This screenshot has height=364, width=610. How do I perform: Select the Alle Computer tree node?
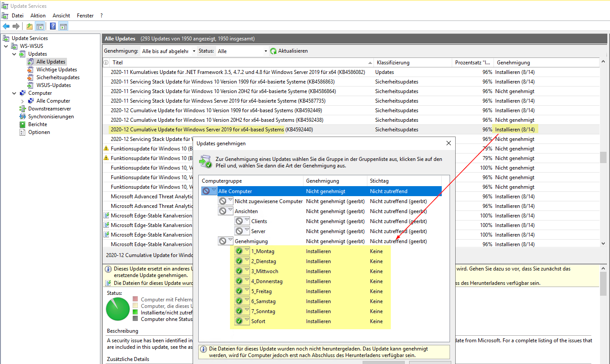[x=53, y=101]
